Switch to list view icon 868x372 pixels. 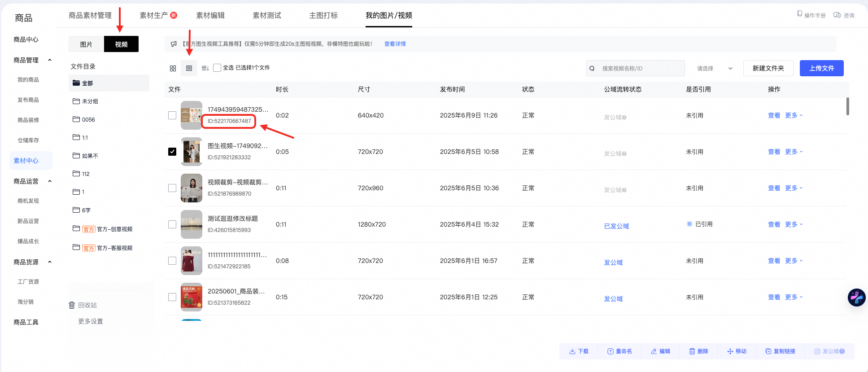[189, 68]
